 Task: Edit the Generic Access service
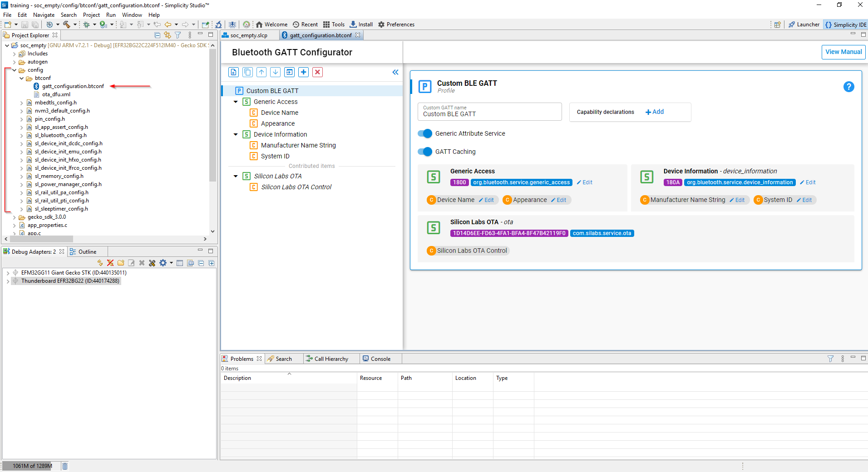pos(585,182)
